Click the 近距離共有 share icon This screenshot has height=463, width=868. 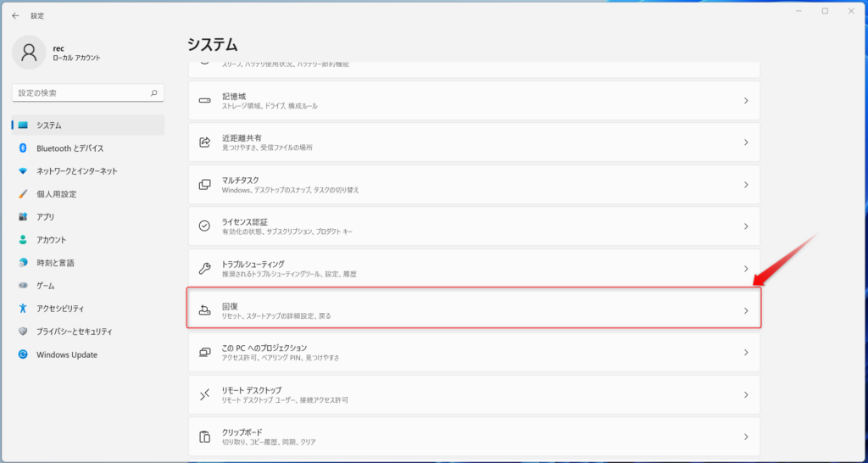[205, 142]
